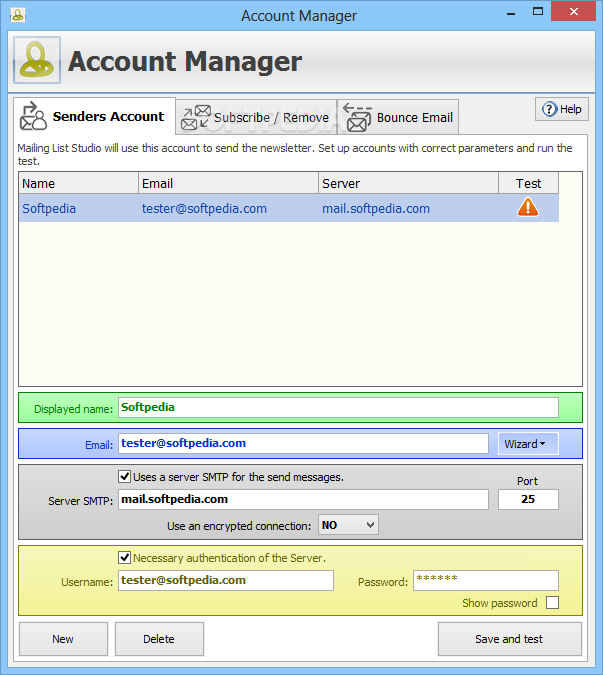
Task: Focus the Email input field
Action: point(303,443)
